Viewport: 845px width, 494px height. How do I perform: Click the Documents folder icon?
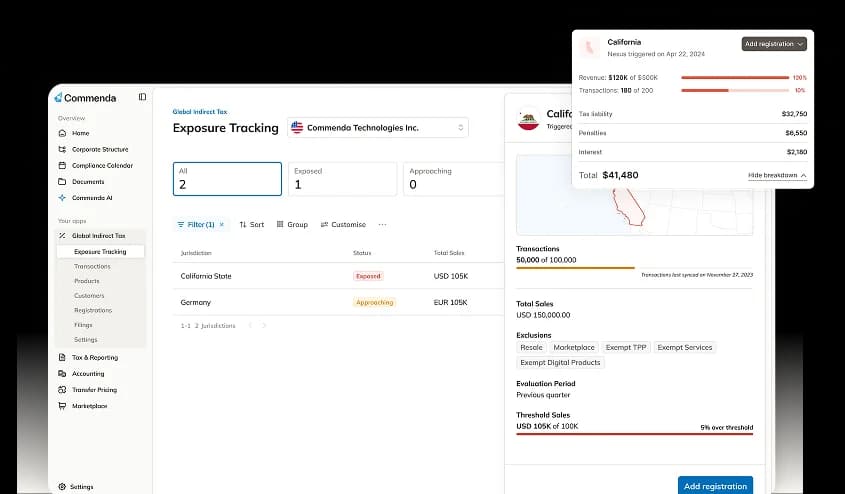click(62, 182)
